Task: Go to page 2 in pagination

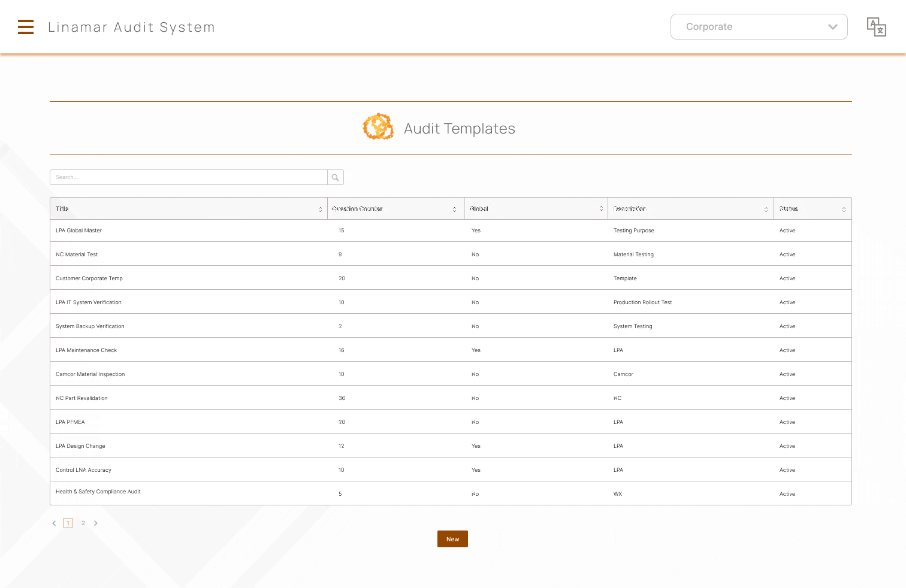Action: (x=83, y=523)
